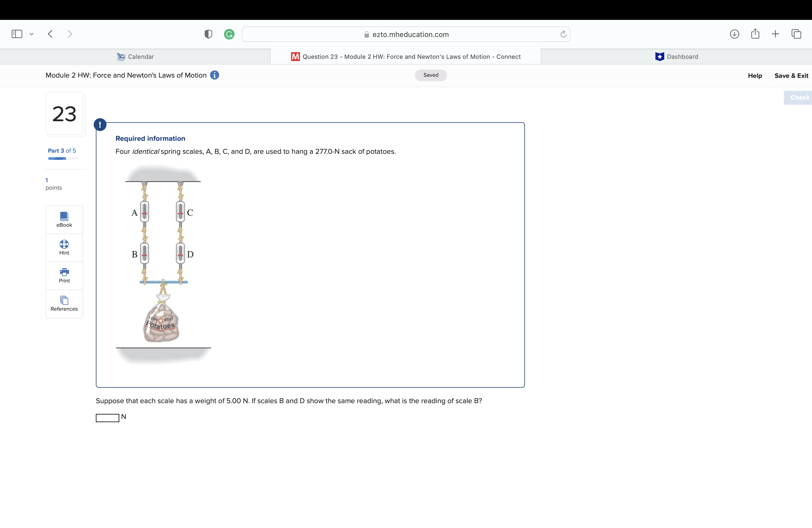Click the answer input field for scale B
Image resolution: width=812 pixels, height=528 pixels.
[107, 418]
